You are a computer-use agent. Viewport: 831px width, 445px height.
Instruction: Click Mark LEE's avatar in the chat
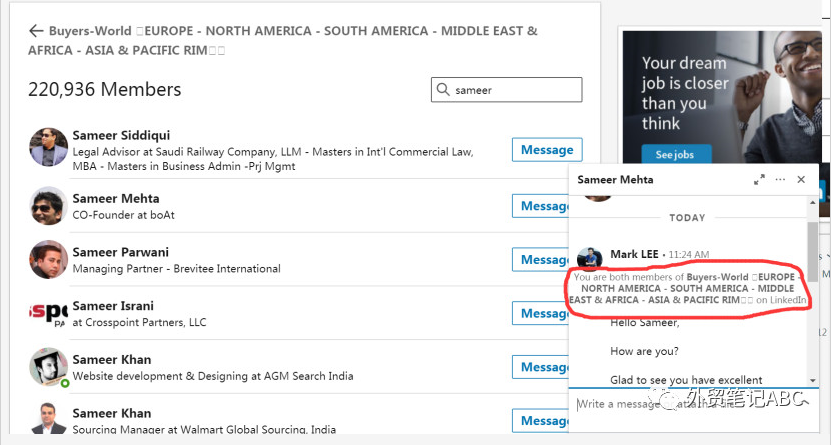coord(589,257)
